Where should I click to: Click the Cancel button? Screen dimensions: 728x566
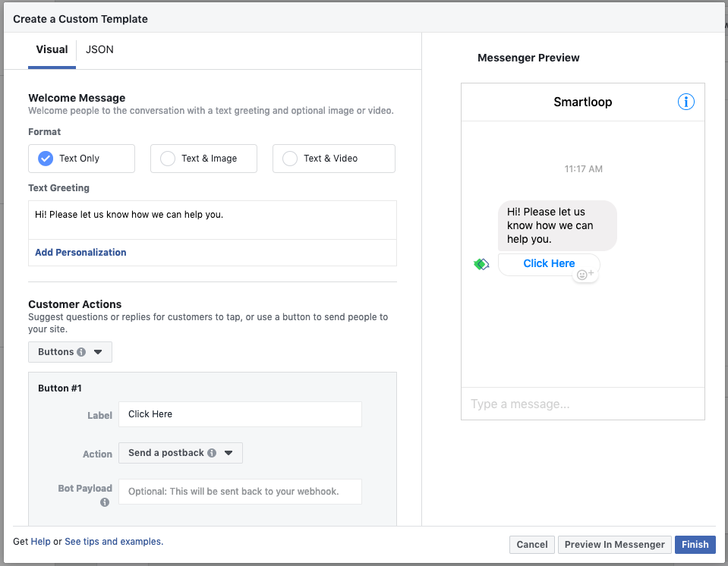(532, 544)
